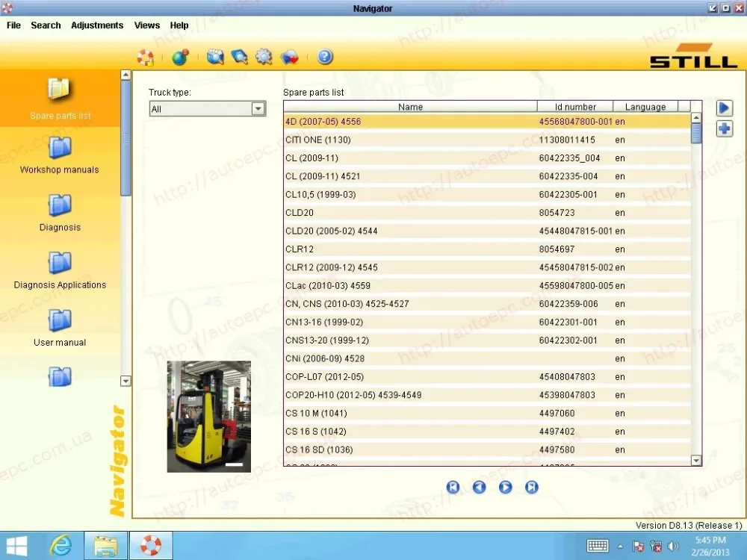Viewport: 747px width, 560px height.
Task: Click the blue plus add button
Action: click(x=724, y=128)
